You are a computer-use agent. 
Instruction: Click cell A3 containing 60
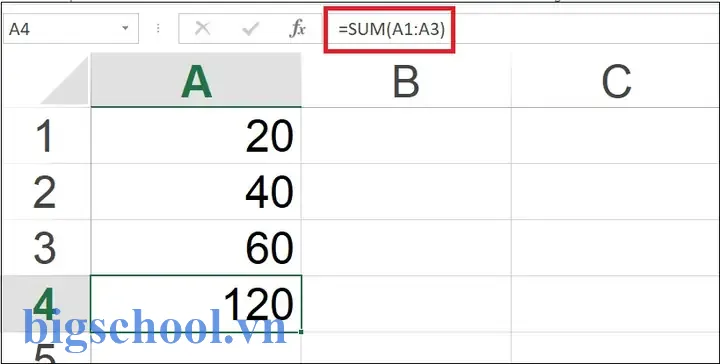196,247
